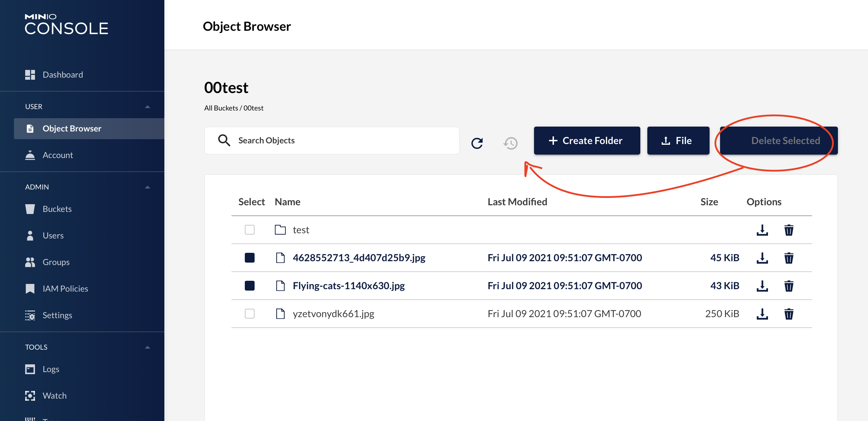Click the rewind history clock icon

coord(511,143)
